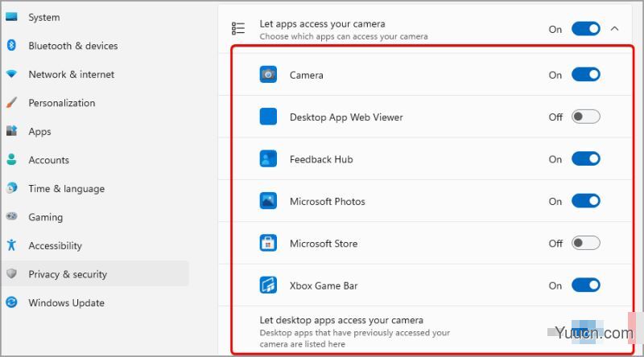The height and width of the screenshot is (357, 644).
Task: Collapse the Let apps access your camera section
Action: coord(614,29)
